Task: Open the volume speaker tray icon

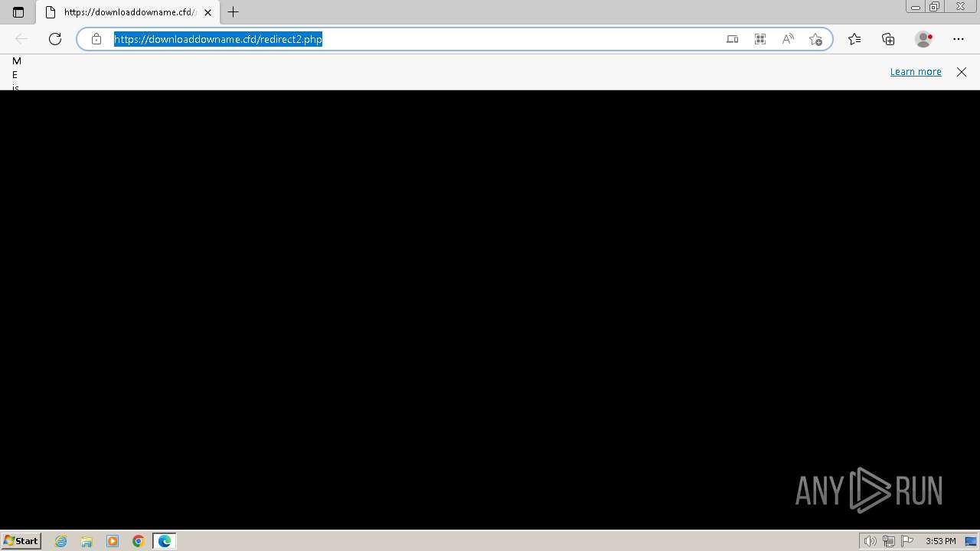Action: 871,541
